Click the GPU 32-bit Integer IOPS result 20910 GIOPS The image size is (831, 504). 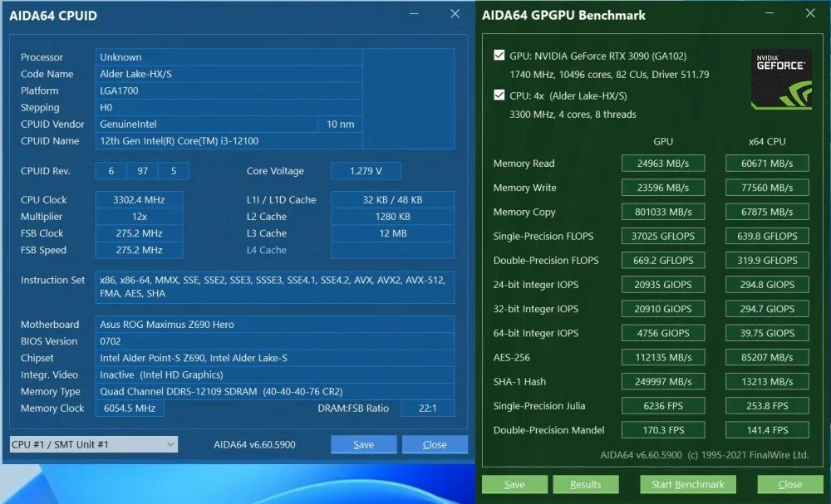(663, 309)
